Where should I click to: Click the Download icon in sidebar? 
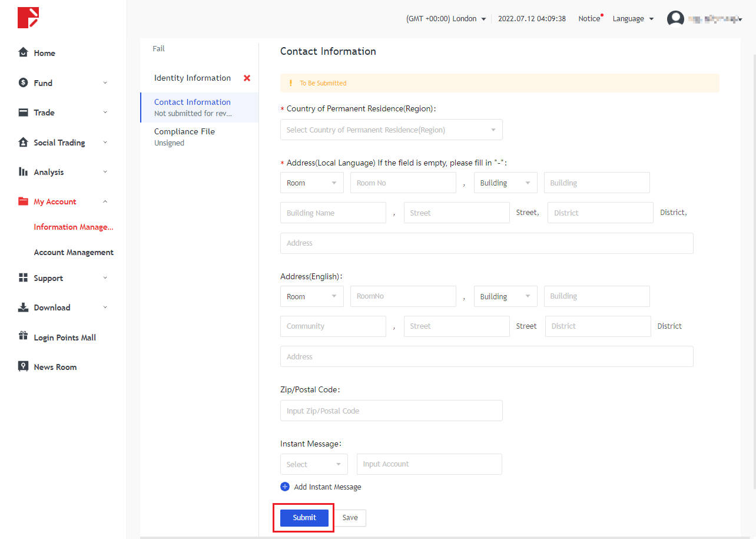[x=23, y=307]
